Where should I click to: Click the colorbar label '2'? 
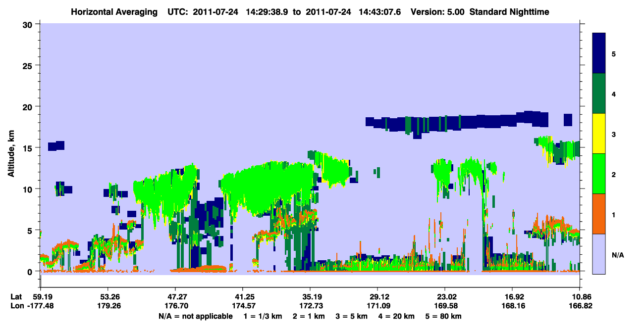[614, 174]
